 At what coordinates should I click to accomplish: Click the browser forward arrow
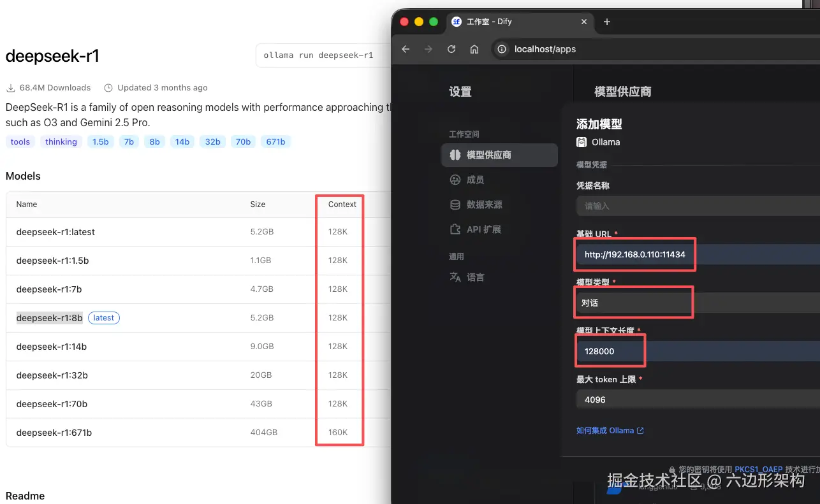(428, 49)
